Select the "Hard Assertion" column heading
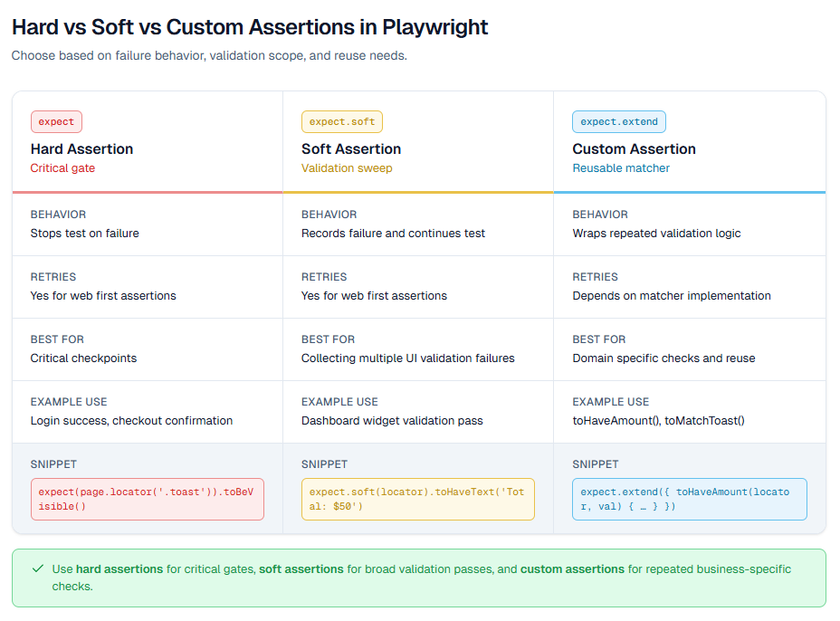 pyautogui.click(x=81, y=149)
